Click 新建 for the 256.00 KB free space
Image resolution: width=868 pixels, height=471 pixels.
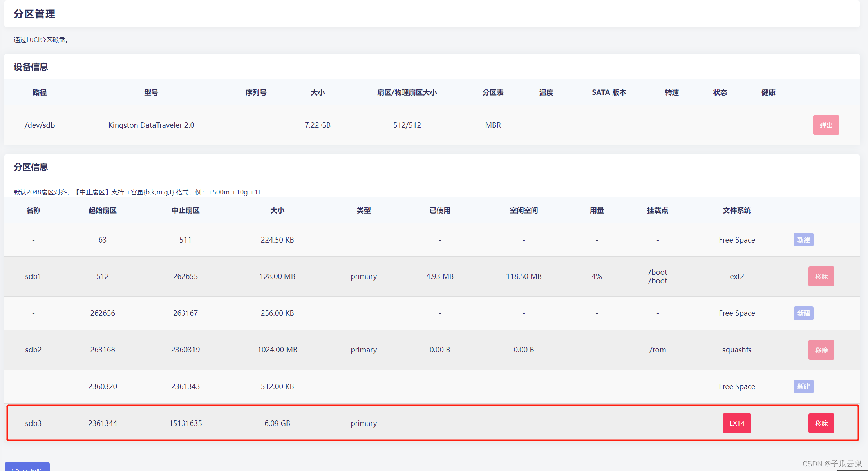tap(803, 313)
